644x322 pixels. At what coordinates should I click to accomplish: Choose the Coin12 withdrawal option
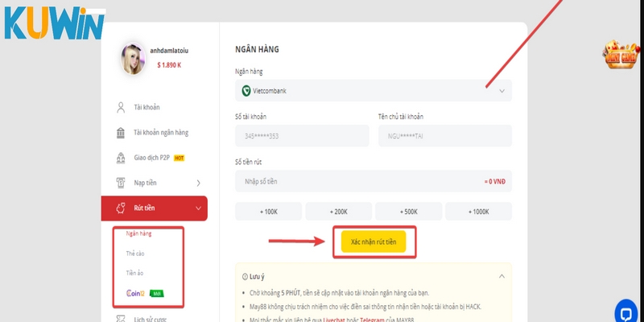click(135, 293)
